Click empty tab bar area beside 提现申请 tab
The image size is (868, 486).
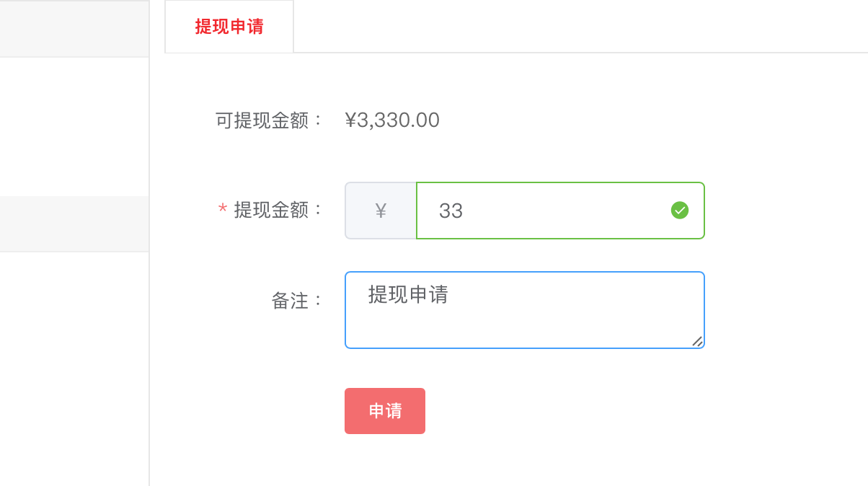tap(580, 27)
